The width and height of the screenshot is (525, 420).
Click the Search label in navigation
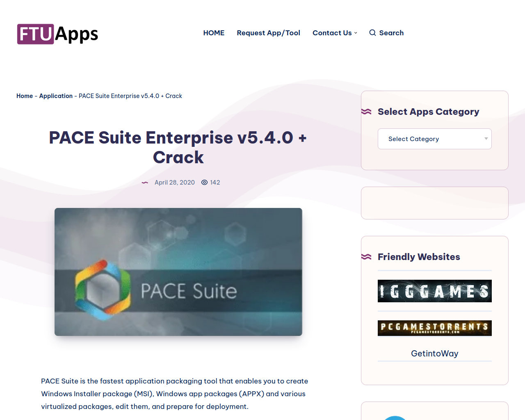pyautogui.click(x=391, y=33)
